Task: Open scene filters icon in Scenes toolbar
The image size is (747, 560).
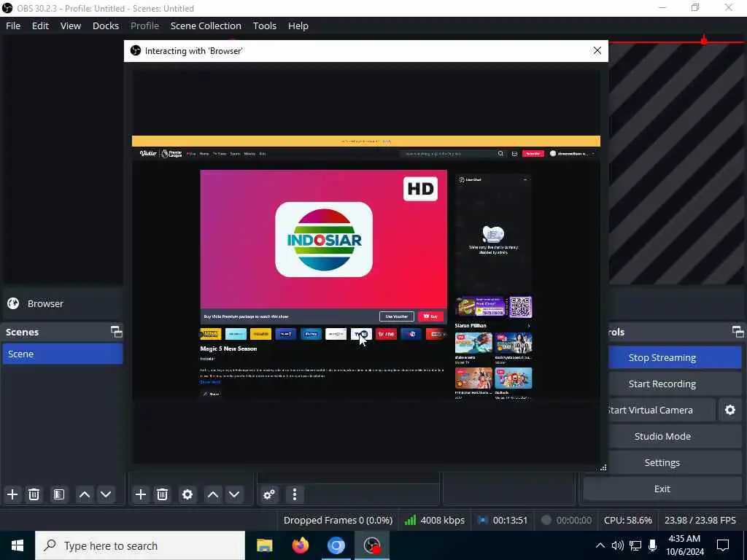Action: pos(59,494)
